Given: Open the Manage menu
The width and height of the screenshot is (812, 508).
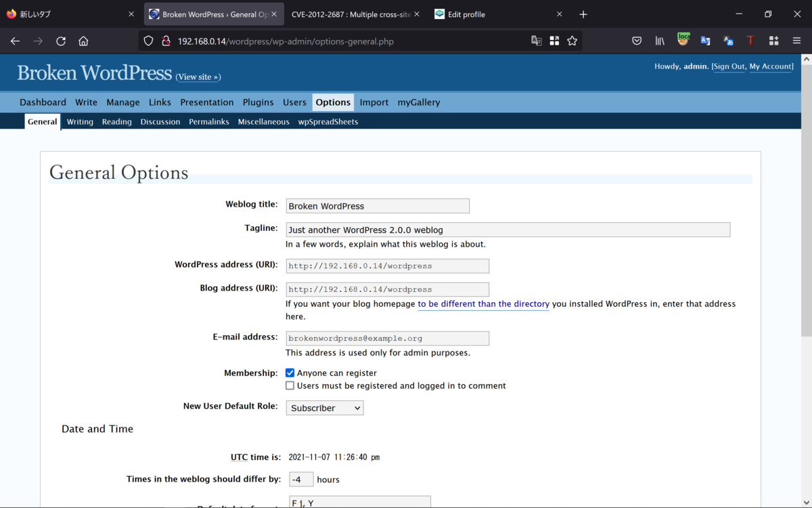Looking at the screenshot, I should pyautogui.click(x=122, y=102).
